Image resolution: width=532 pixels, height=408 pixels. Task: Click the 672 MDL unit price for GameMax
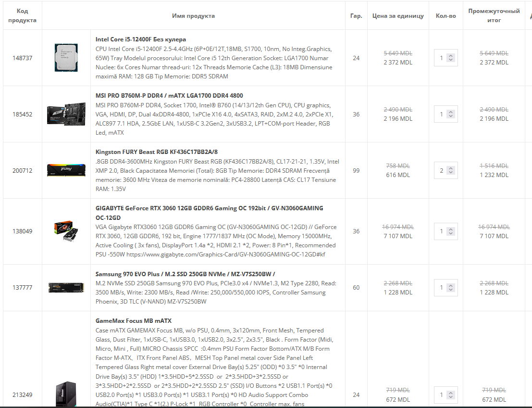coord(398,400)
